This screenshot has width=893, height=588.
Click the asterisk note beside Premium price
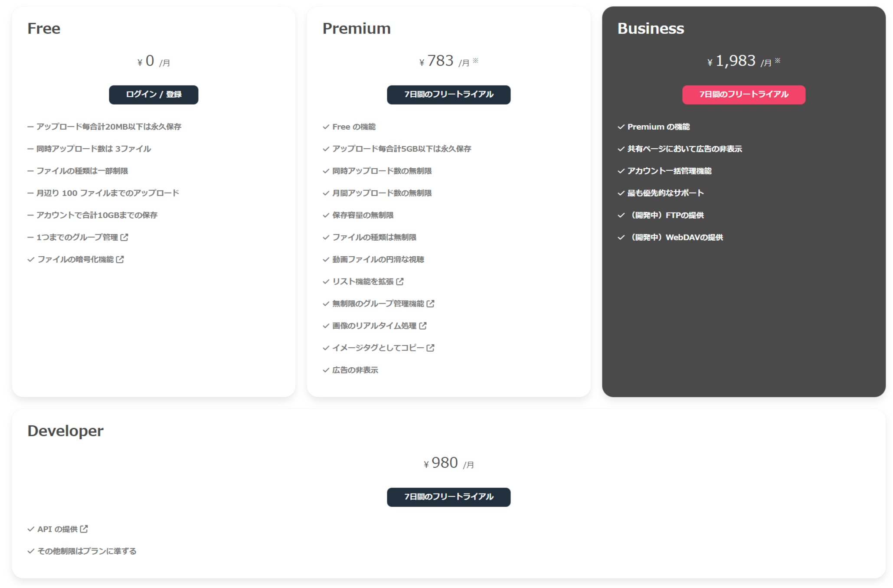pos(475,61)
